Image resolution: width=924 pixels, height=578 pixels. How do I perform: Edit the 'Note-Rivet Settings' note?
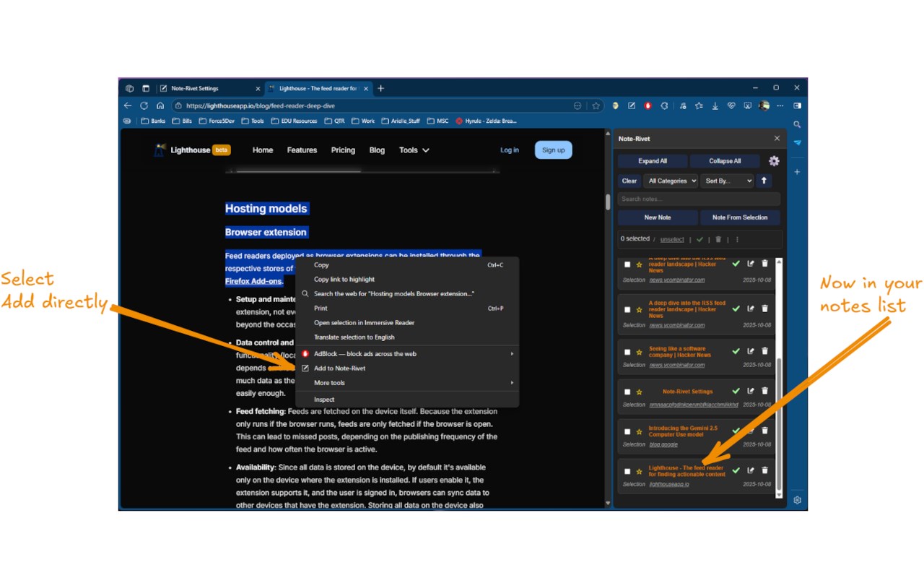click(x=751, y=391)
